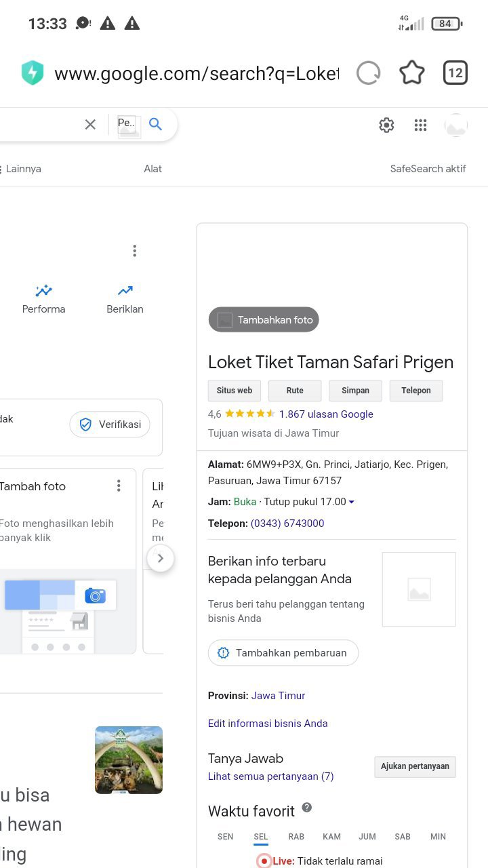The width and height of the screenshot is (488, 868).
Task: Clear the search box with the X icon
Action: tap(90, 124)
